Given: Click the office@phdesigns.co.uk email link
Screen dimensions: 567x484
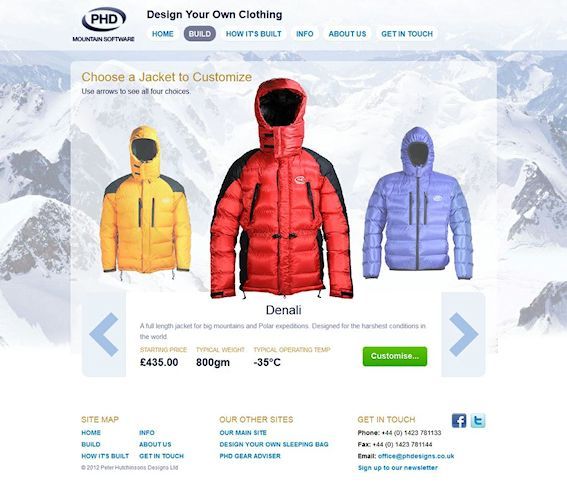Looking at the screenshot, I should tap(416, 456).
